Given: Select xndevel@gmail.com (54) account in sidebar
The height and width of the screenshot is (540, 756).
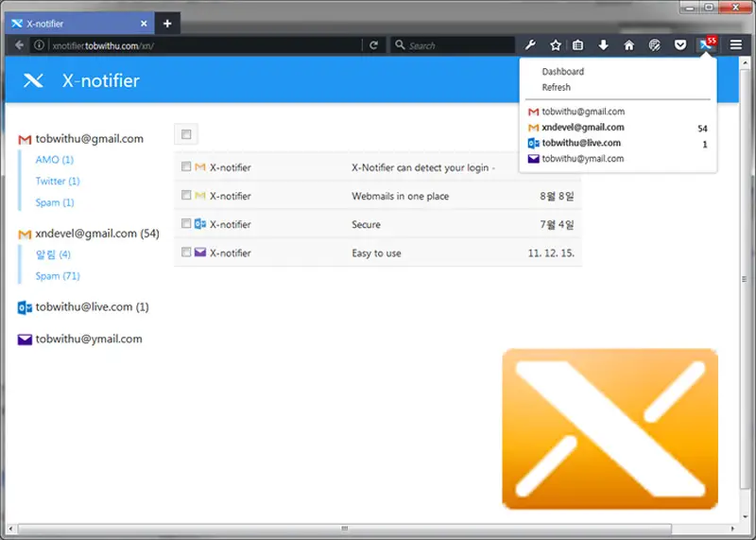Looking at the screenshot, I should click(x=97, y=234).
